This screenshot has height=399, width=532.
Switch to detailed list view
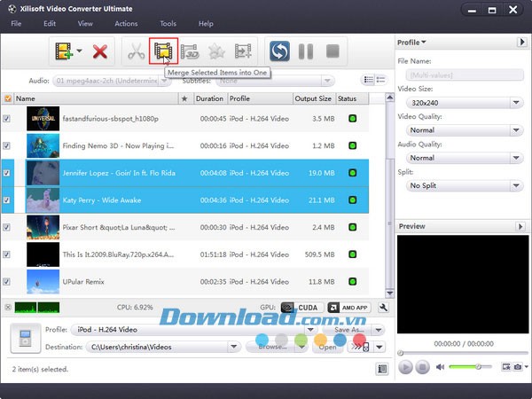(369, 80)
